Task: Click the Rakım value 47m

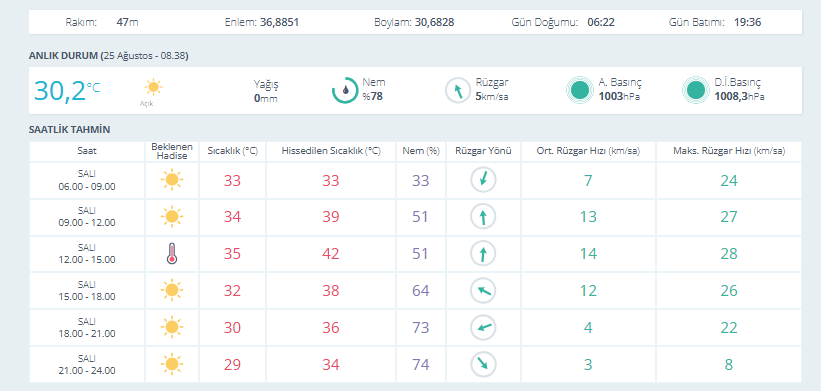Action: point(127,23)
